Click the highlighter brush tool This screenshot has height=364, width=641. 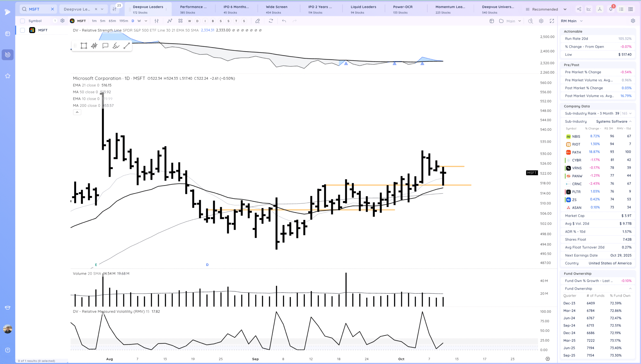116,46
